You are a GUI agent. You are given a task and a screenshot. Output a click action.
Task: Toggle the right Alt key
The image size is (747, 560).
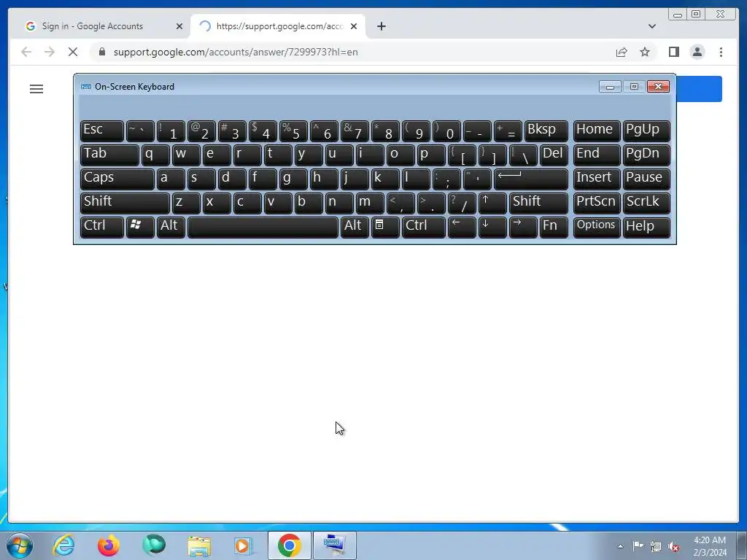[x=355, y=227]
